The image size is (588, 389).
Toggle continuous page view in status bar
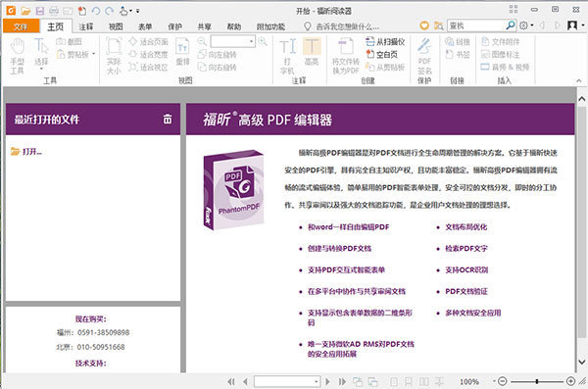coord(409,381)
